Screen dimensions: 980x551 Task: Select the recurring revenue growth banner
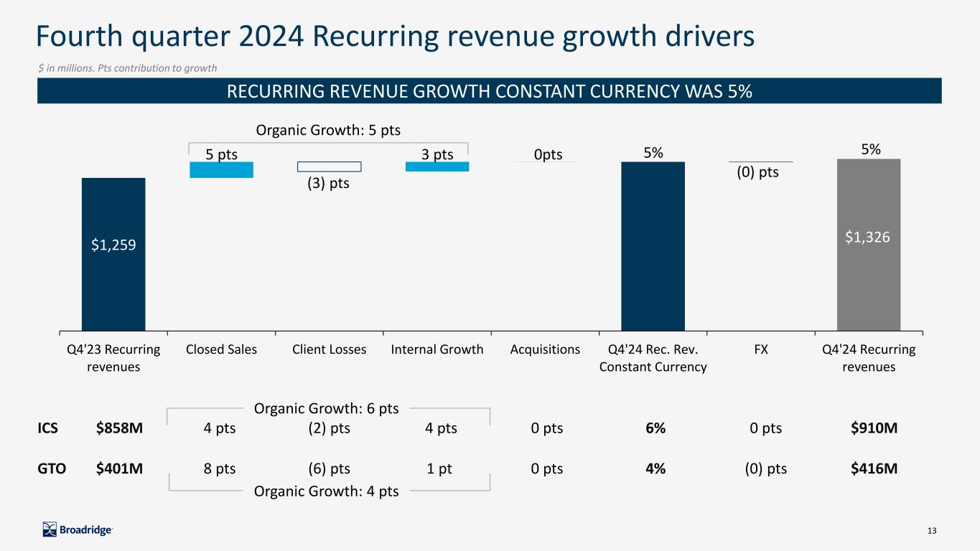click(x=490, y=91)
